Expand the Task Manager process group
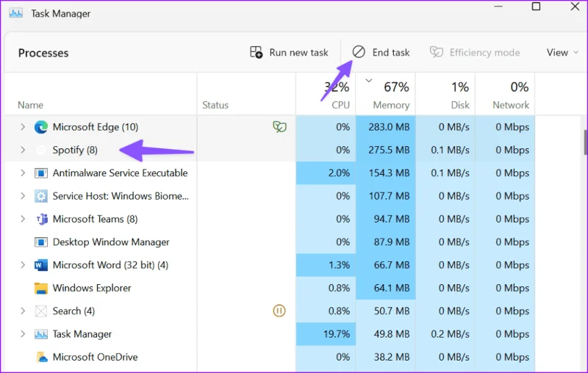 (23, 333)
